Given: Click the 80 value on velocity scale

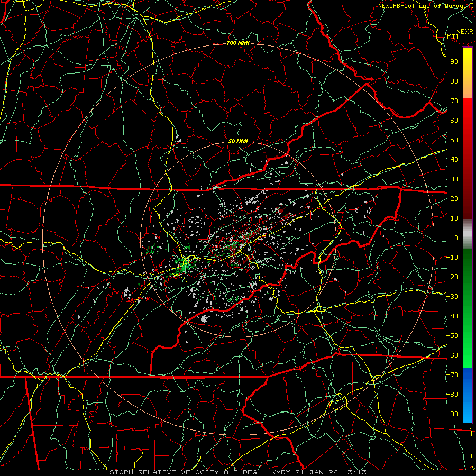Looking at the screenshot, I should pos(454,81).
